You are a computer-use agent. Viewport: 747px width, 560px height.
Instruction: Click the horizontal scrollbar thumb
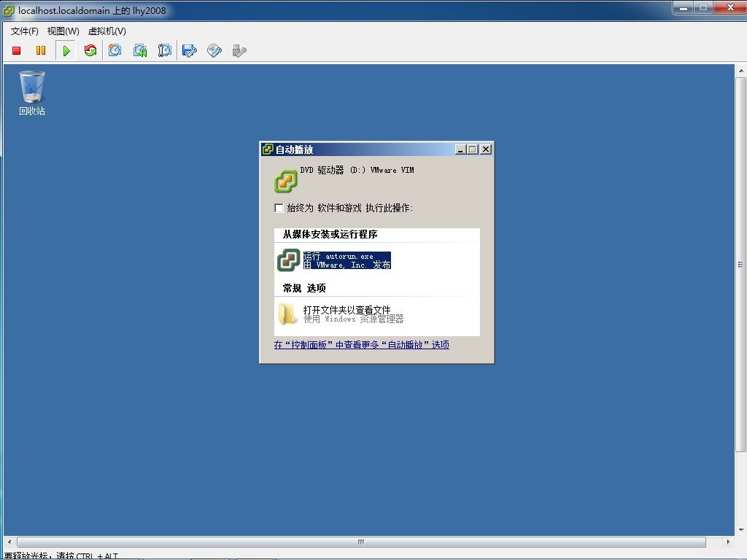(361, 542)
